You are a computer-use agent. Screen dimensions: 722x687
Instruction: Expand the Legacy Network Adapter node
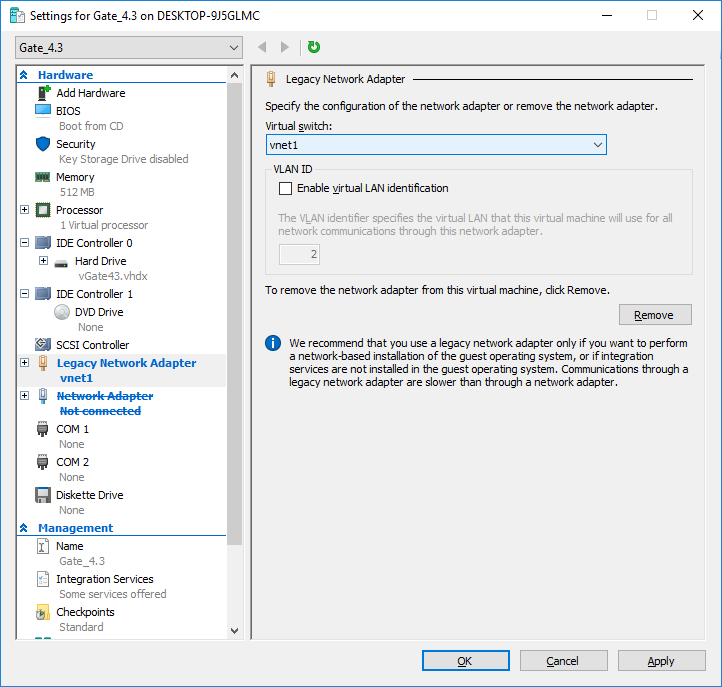25,362
